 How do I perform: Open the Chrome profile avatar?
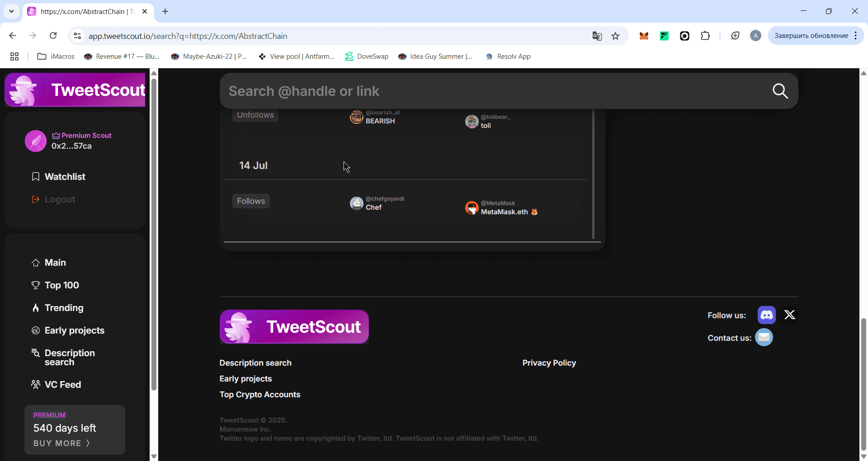755,36
